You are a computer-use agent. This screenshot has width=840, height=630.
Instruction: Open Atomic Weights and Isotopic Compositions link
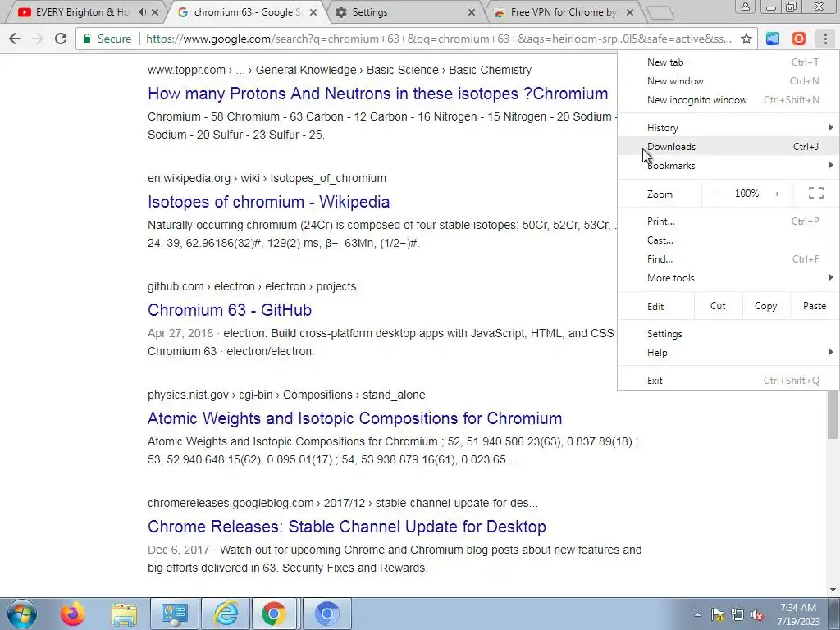click(x=354, y=418)
